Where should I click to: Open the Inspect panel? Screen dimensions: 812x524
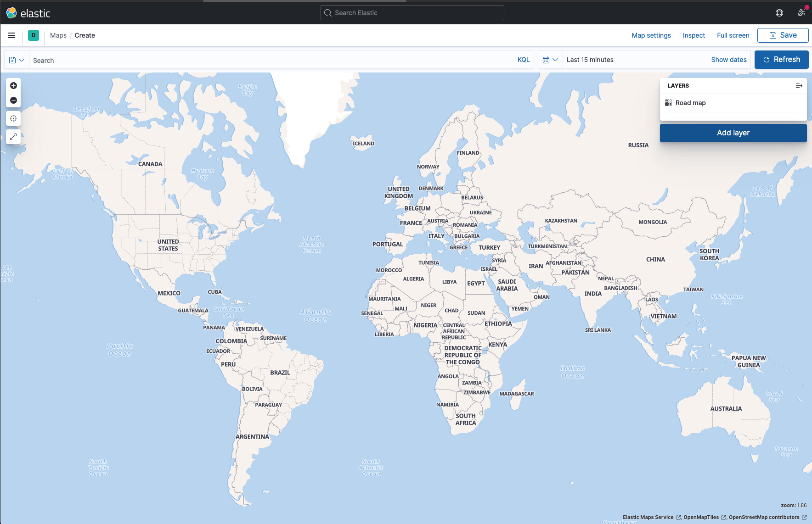pyautogui.click(x=694, y=35)
